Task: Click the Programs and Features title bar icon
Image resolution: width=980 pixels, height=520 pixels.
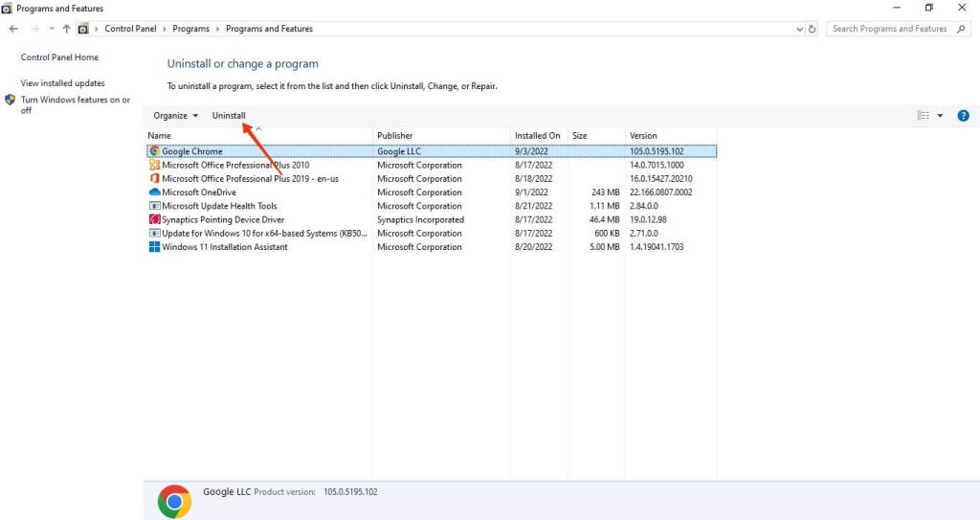Action: [7, 8]
